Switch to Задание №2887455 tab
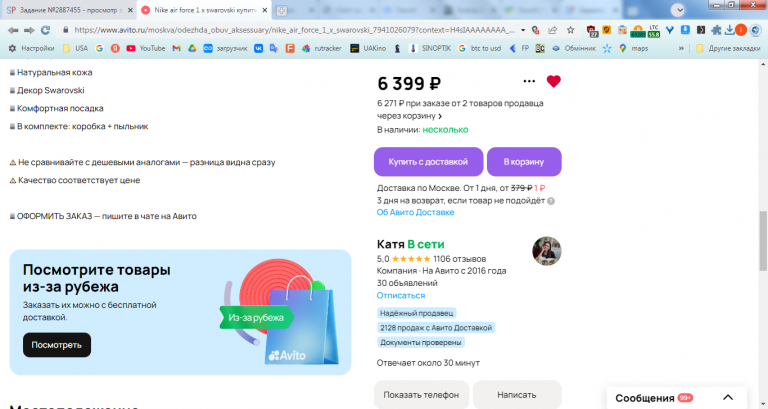This screenshot has width=768, height=409. [x=69, y=10]
